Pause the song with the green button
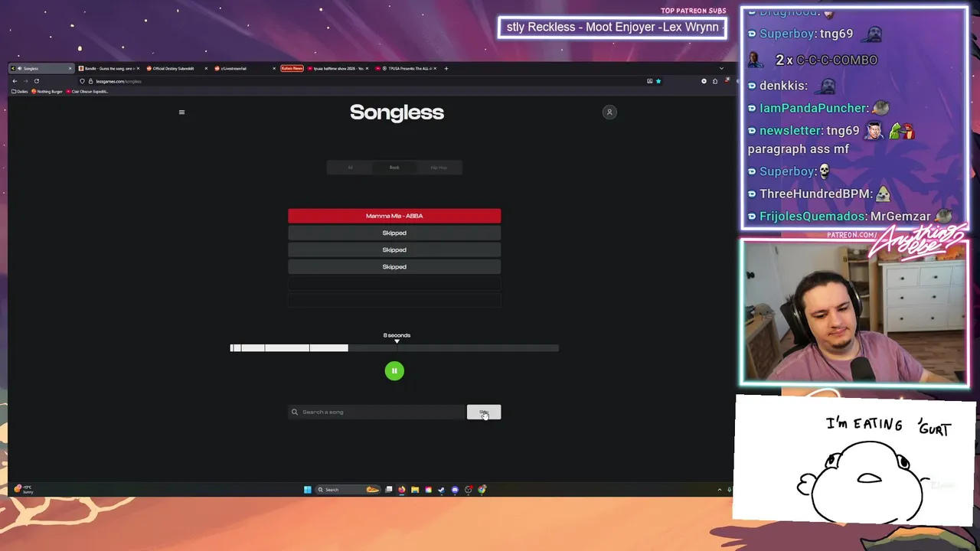 pos(394,371)
